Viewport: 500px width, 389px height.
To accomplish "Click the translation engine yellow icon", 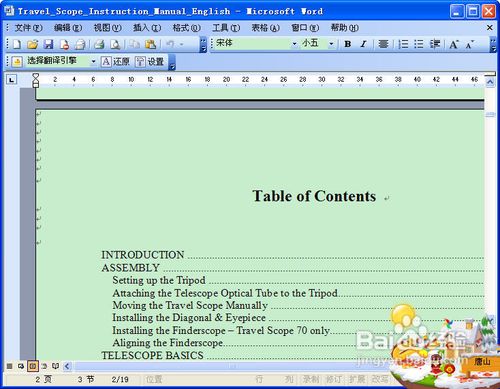I will (17, 62).
